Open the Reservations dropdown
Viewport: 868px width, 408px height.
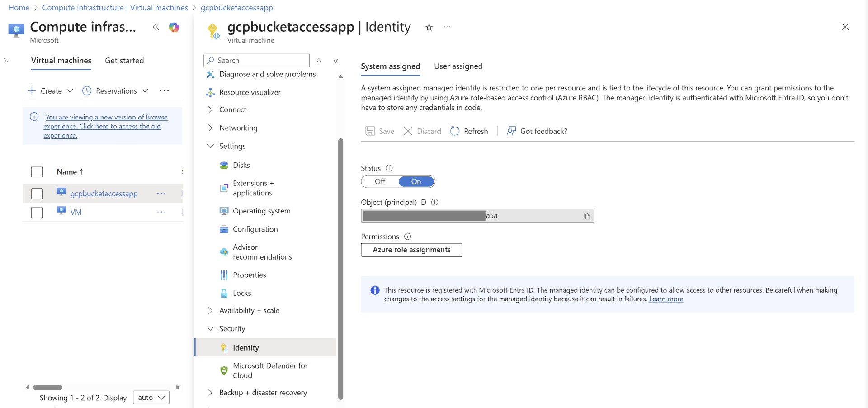[x=115, y=91]
